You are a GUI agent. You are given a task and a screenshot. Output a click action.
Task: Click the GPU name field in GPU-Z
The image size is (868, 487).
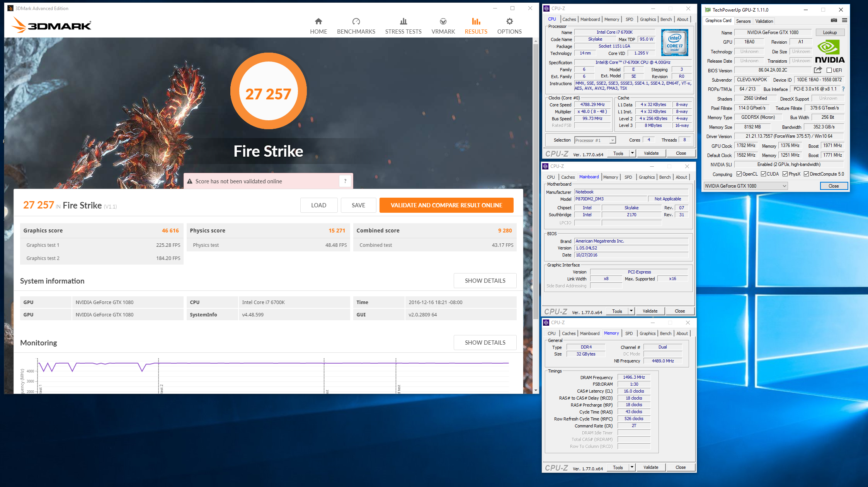coord(772,32)
